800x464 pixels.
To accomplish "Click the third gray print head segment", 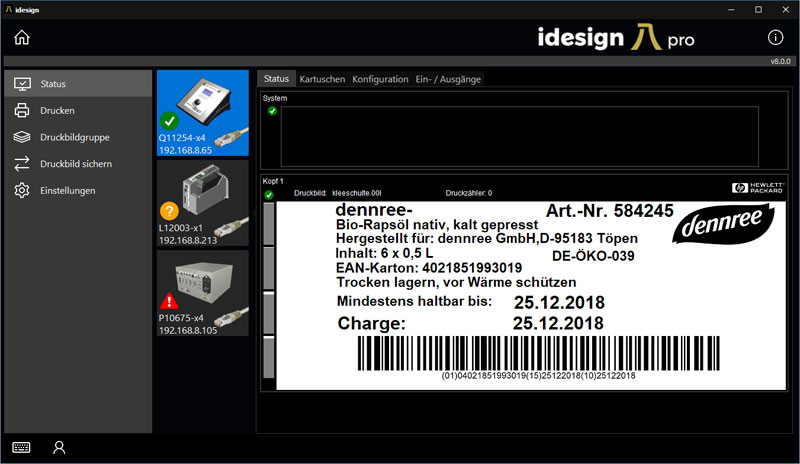I will [x=269, y=313].
